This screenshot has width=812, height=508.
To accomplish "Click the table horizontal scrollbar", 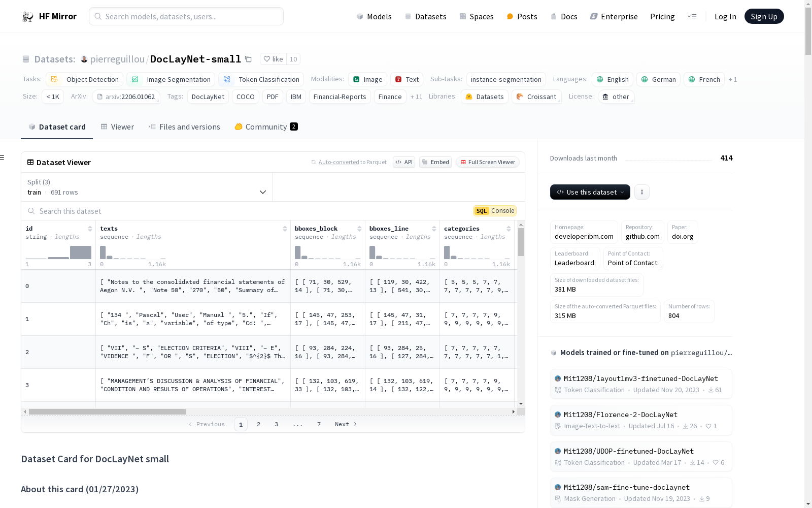I will click(x=108, y=411).
